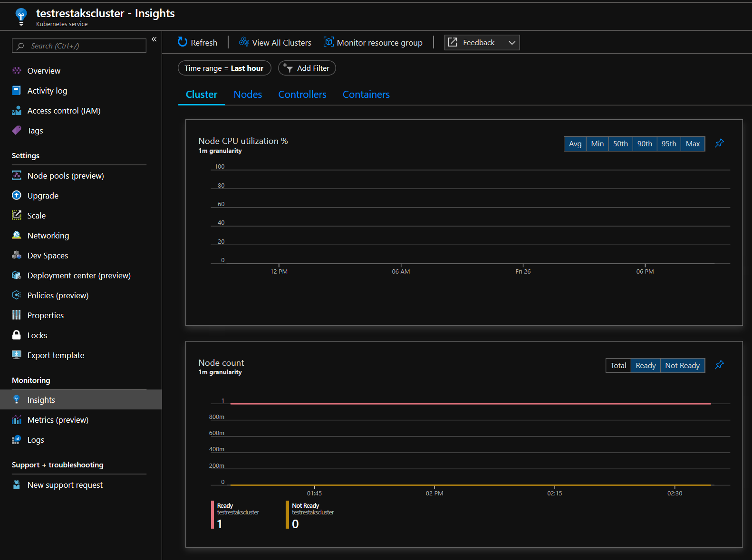
Task: Click the Export template icon
Action: point(17,355)
